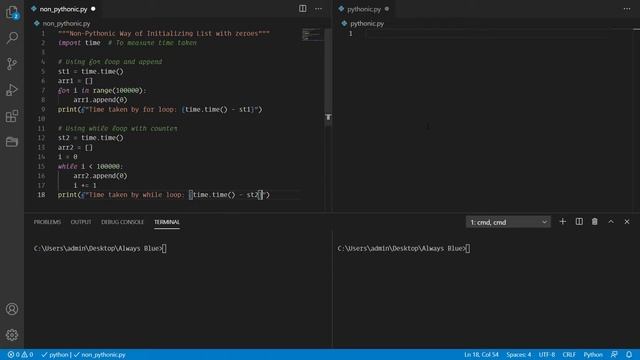Image resolution: width=640 pixels, height=360 pixels.
Task: Click line number 18 in the gutter
Action: tap(41, 195)
